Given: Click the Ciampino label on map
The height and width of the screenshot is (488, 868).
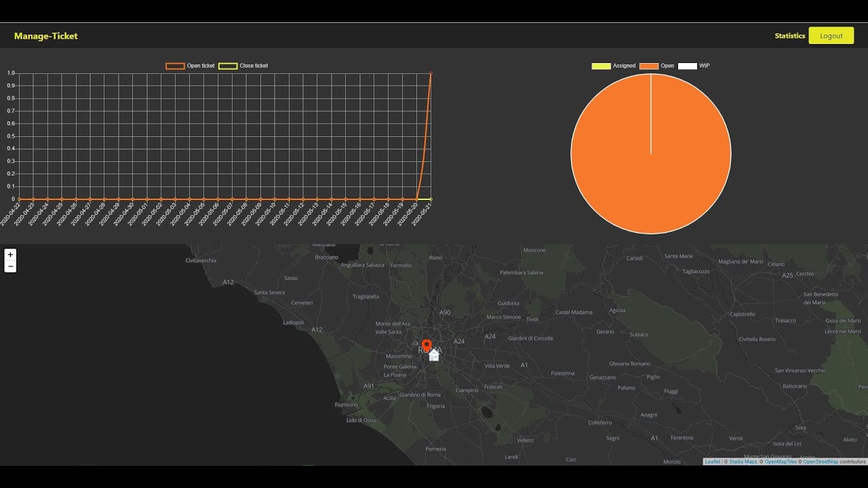Looking at the screenshot, I should point(467,390).
